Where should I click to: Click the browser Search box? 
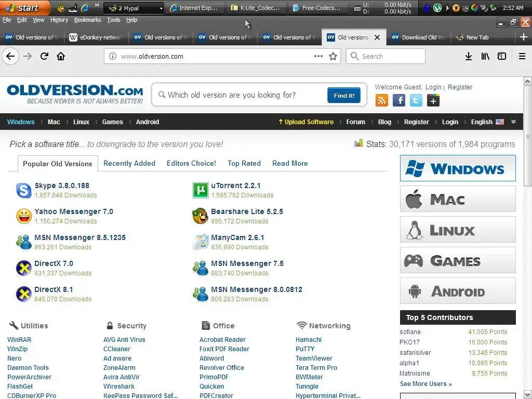[385, 56]
